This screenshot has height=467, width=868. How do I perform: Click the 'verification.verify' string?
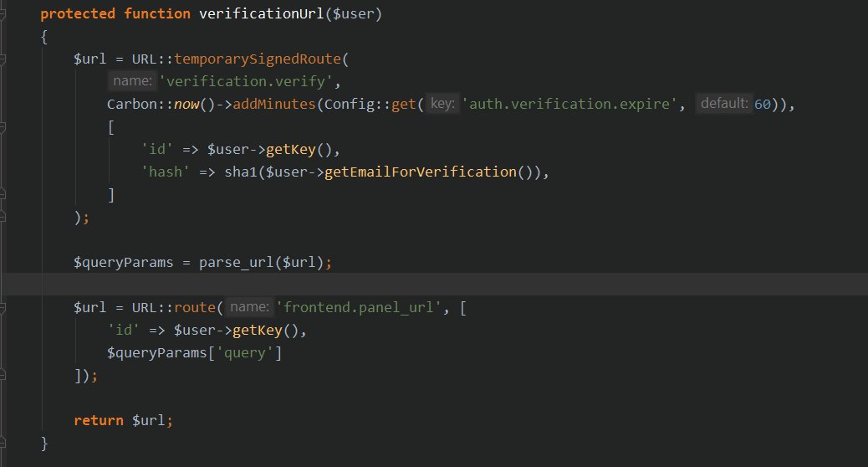click(x=246, y=81)
